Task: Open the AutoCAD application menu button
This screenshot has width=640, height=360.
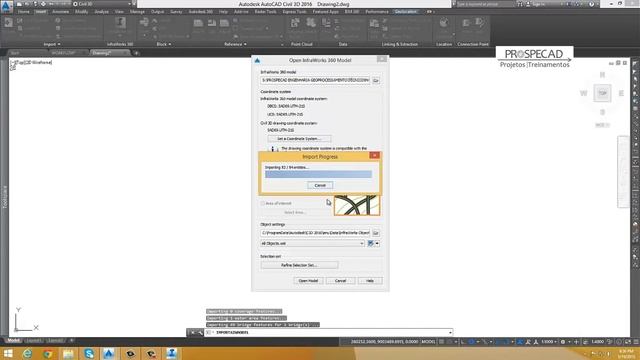Action: tap(7, 7)
